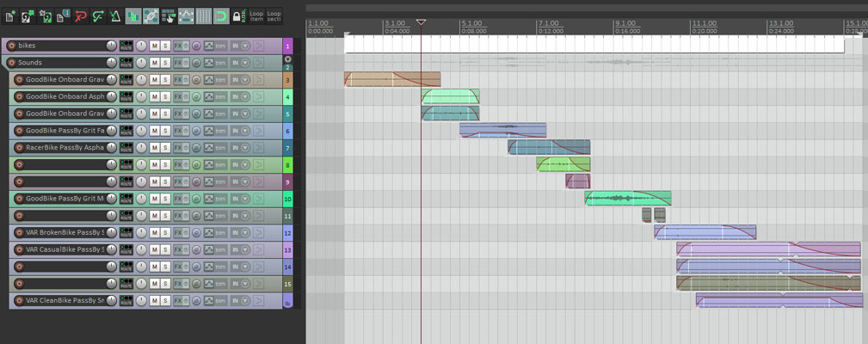868x344 pixels.
Task: Click the Undo toolbar icon
Action: tap(82, 15)
